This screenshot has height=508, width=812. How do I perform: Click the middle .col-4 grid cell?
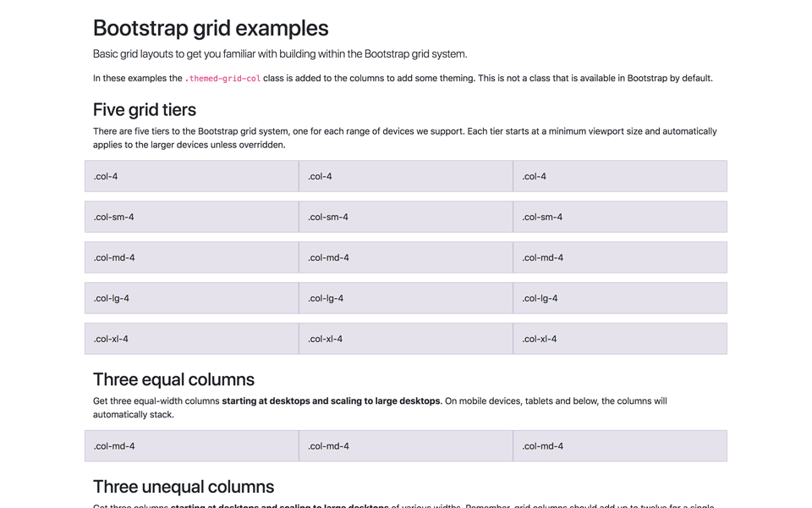tap(405, 176)
